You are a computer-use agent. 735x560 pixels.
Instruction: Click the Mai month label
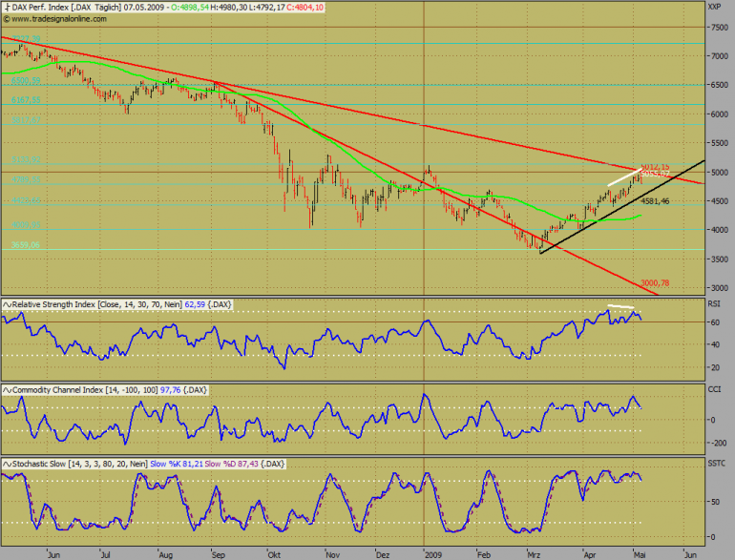click(x=640, y=555)
